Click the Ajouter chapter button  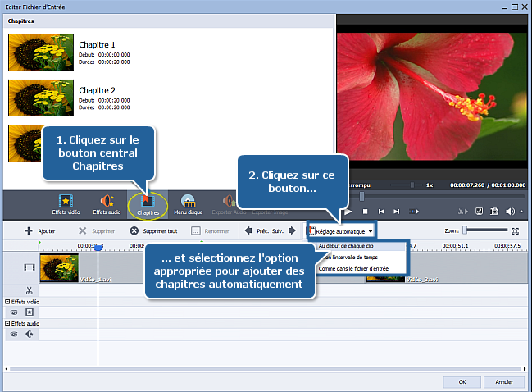40,231
